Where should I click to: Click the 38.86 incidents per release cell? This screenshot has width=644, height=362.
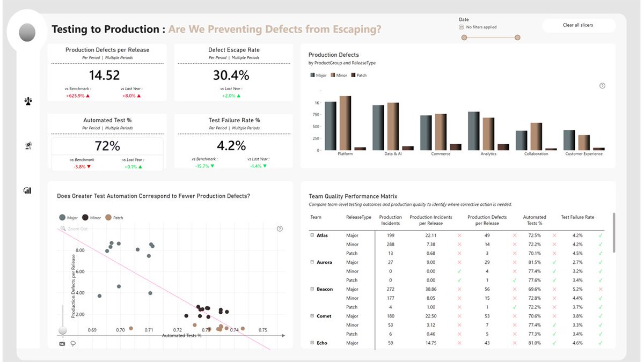click(x=431, y=289)
